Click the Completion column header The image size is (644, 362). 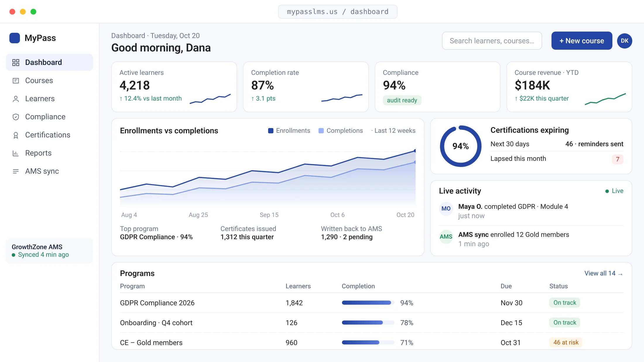click(358, 286)
